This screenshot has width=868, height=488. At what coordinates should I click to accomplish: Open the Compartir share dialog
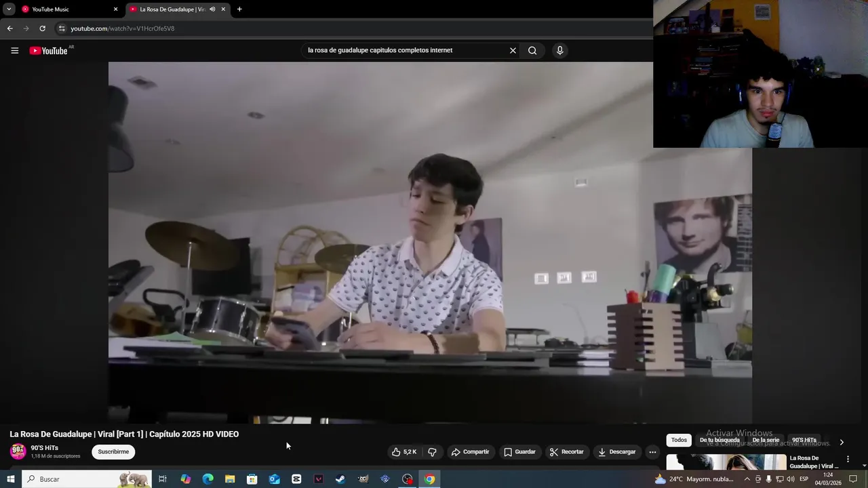pos(470,452)
